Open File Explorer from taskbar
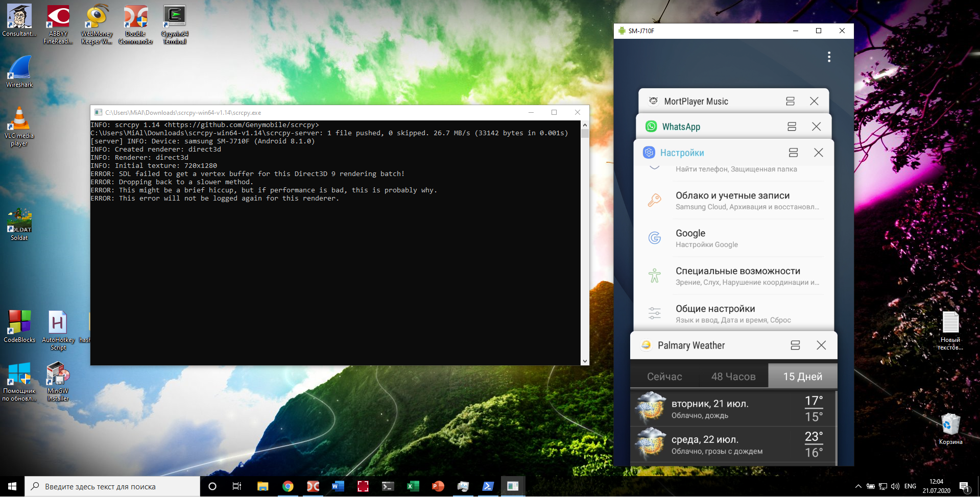 click(x=263, y=486)
